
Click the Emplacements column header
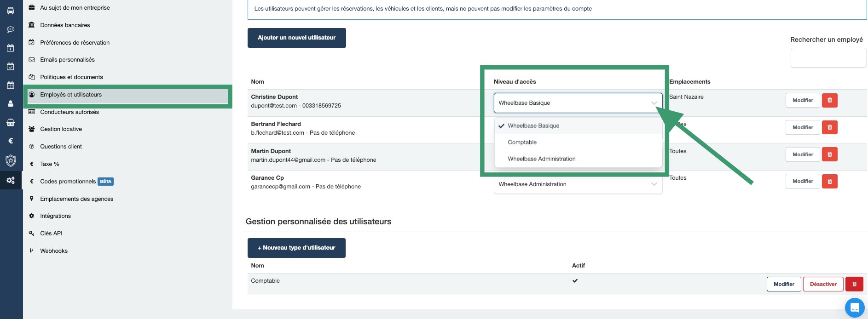[689, 82]
